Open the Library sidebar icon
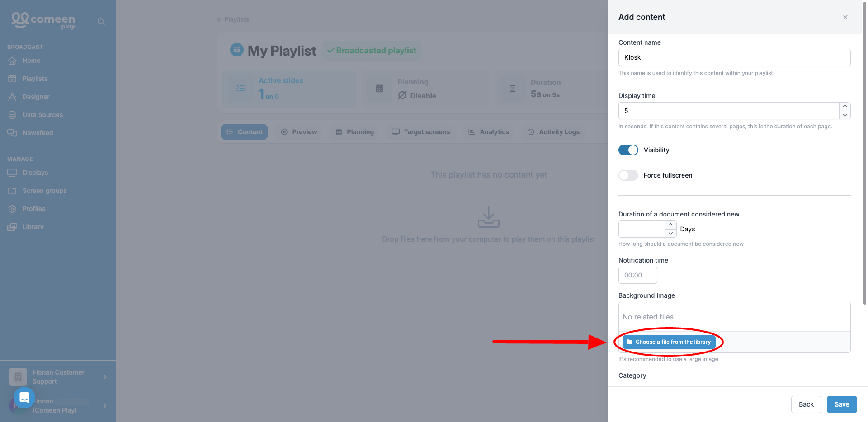The height and width of the screenshot is (422, 868). point(12,227)
